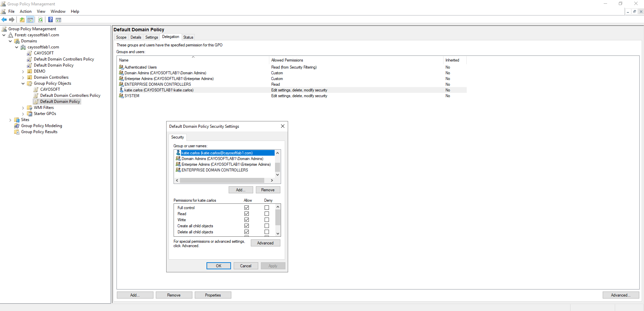Click horizontal scrollbar in group names list
The width and height of the screenshot is (644, 311).
(222, 181)
